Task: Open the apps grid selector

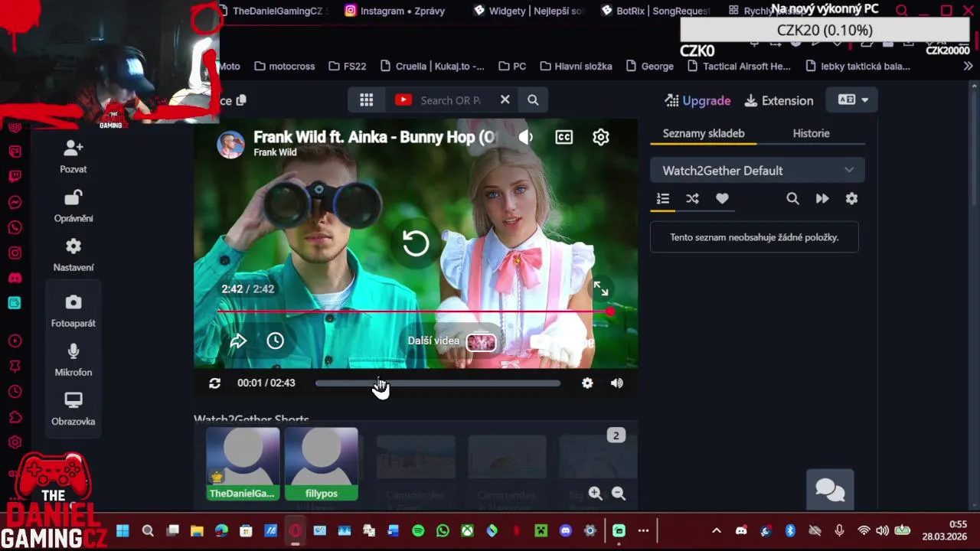Action: (367, 100)
